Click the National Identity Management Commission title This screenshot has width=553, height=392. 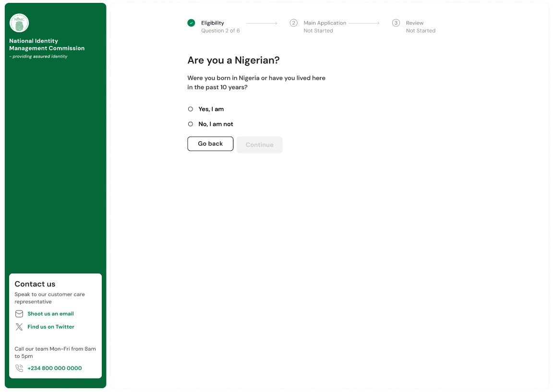click(x=47, y=45)
